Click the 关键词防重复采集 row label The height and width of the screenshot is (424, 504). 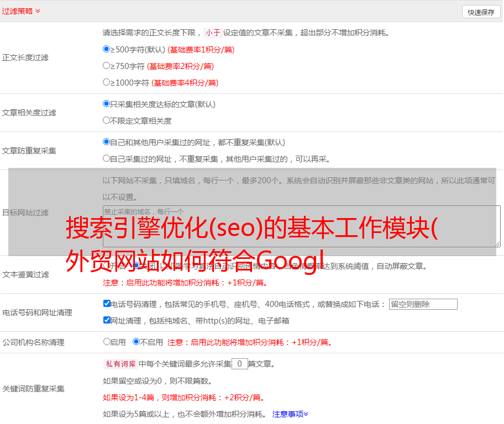coord(33,389)
